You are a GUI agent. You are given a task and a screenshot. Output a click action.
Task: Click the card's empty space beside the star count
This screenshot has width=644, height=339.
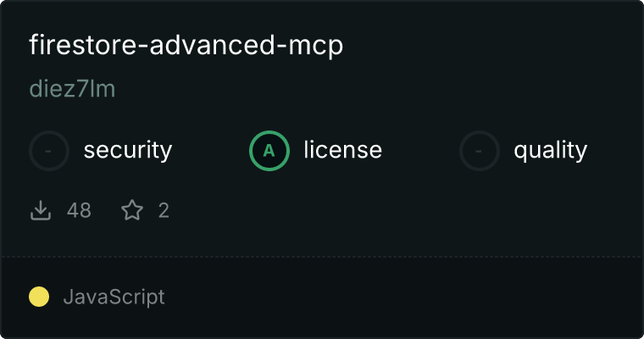[x=402, y=210]
